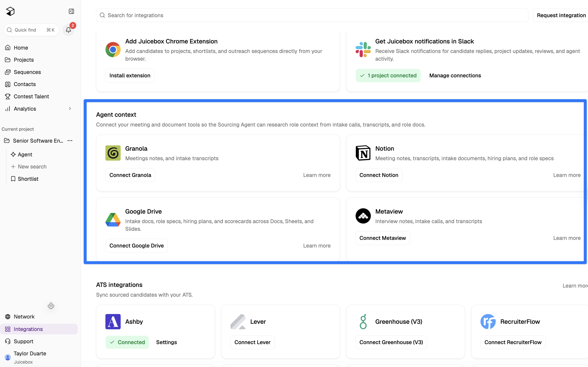Click the Granola logo icon
Image resolution: width=588 pixels, height=367 pixels.
tap(113, 153)
